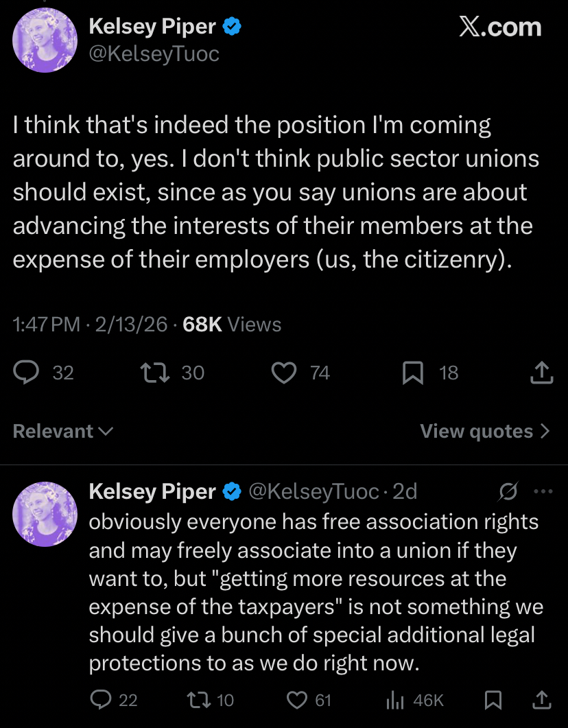Reply to the main post

pos(28,373)
